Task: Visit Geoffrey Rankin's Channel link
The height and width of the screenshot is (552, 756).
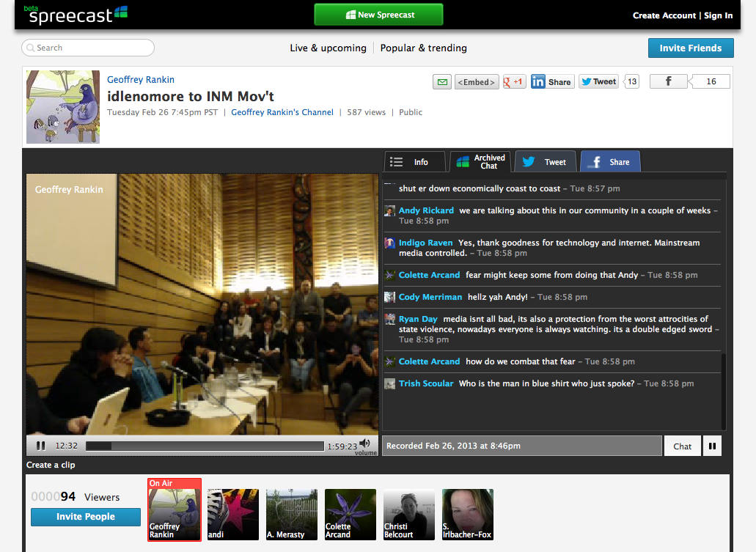Action: [282, 112]
